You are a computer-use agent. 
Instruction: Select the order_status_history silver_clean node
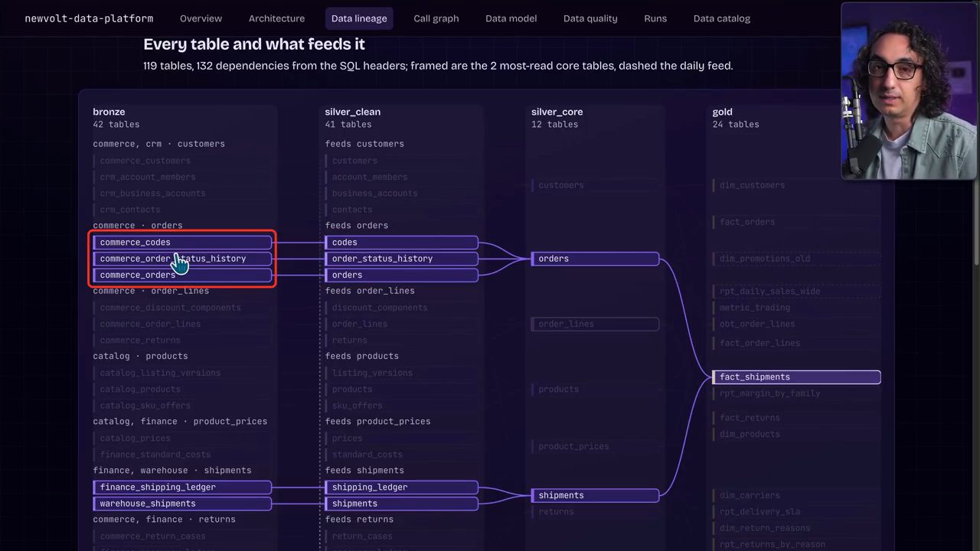click(402, 259)
